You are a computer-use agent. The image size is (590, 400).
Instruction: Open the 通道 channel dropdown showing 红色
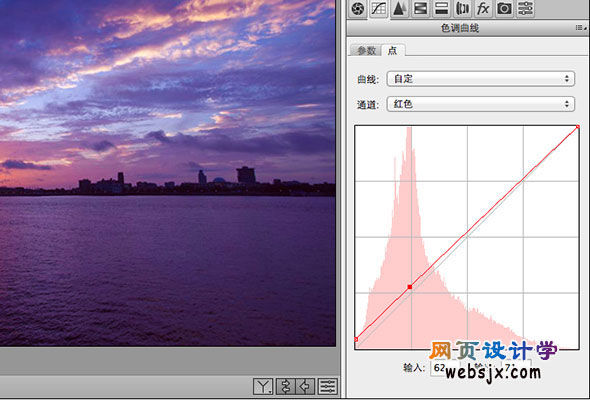point(481,104)
